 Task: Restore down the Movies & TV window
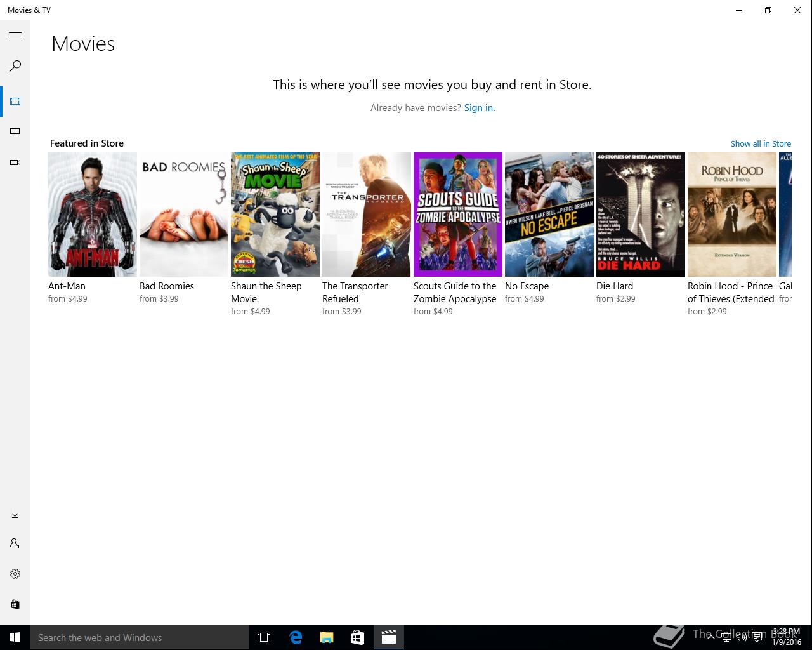(768, 10)
